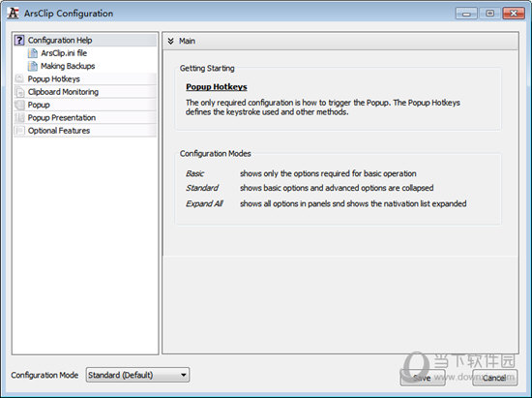Click the document icon next to ArsClip.ini file
This screenshot has height=398, width=532.
(33, 53)
